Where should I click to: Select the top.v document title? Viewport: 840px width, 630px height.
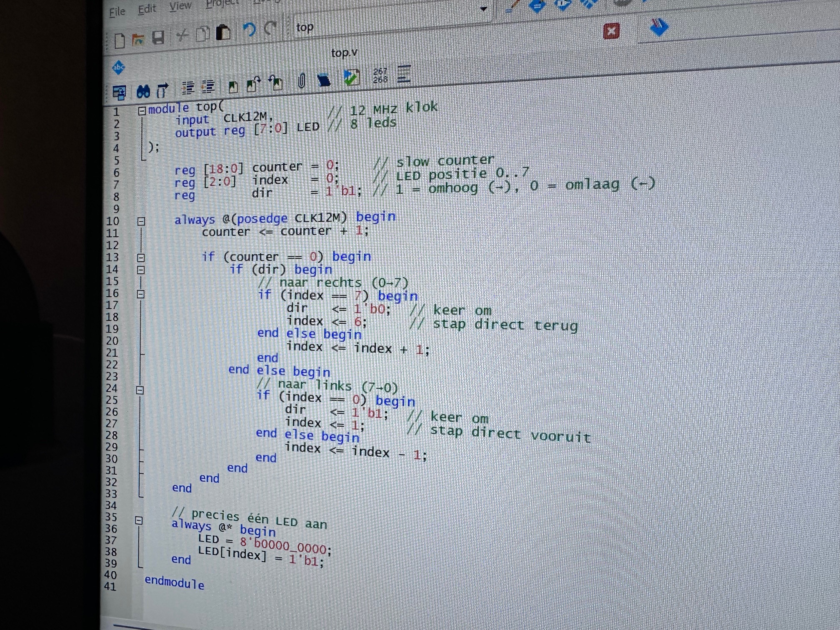[344, 53]
